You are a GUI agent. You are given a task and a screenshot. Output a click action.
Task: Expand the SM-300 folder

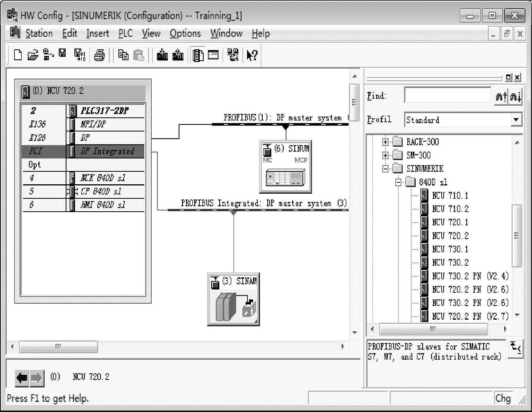coord(385,155)
